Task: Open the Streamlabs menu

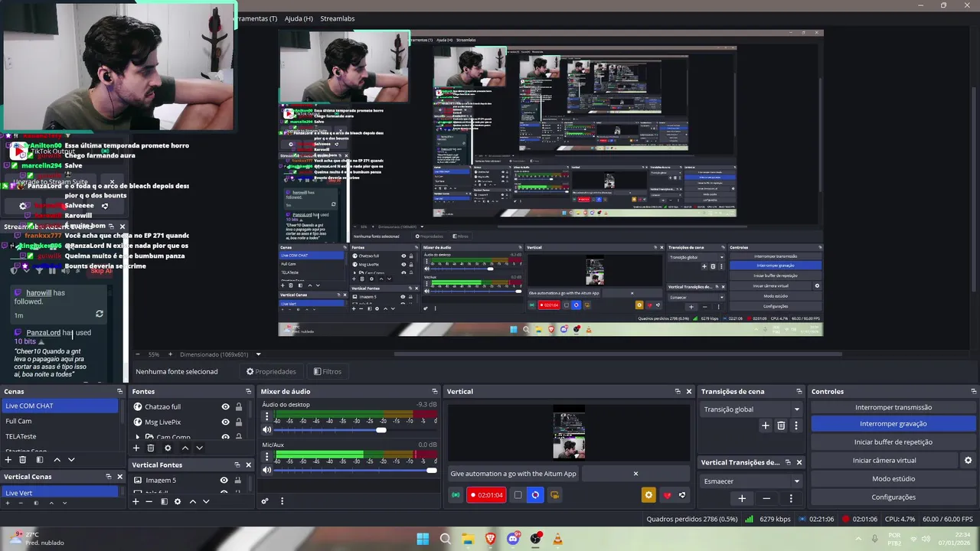Action: point(338,18)
